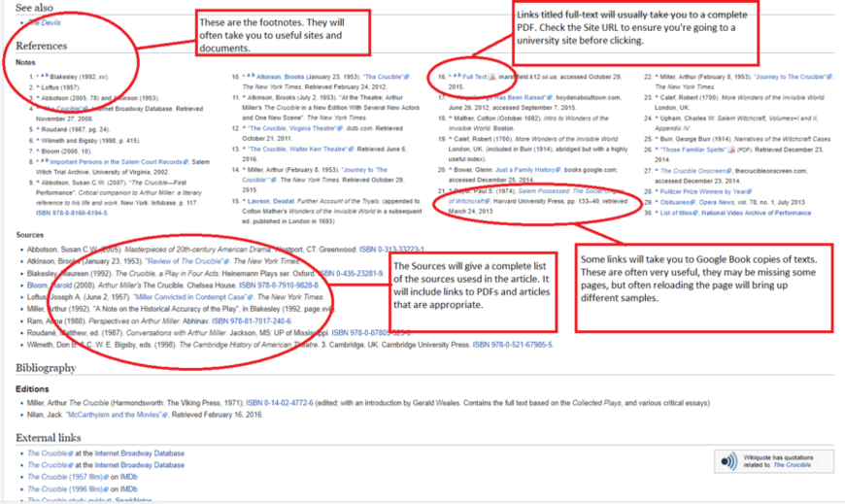Open Obituaries link in note 29
This screenshot has height=504, width=845.
click(677, 202)
